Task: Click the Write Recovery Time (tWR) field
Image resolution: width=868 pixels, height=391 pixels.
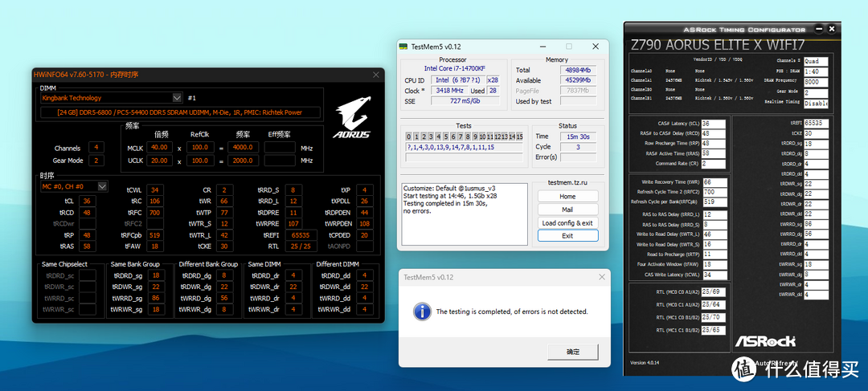Action: [714, 182]
